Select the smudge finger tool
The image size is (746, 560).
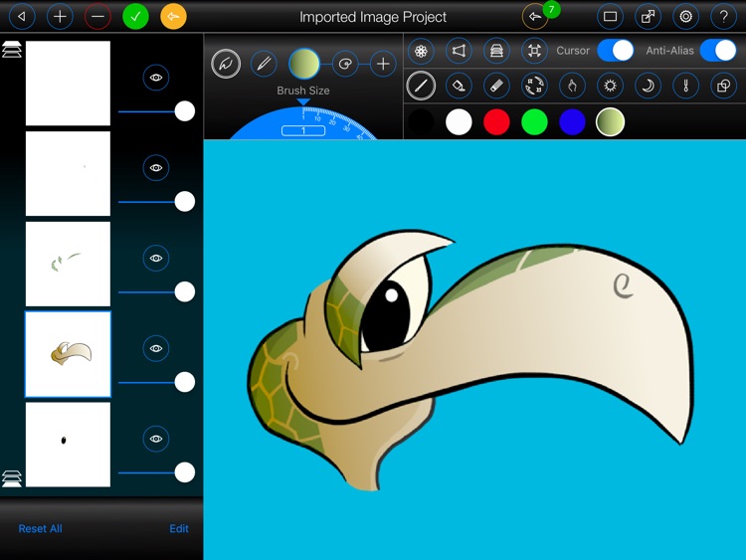click(572, 86)
